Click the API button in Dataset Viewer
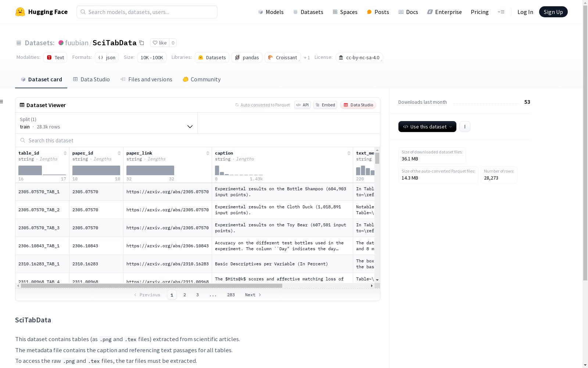 coord(302,105)
